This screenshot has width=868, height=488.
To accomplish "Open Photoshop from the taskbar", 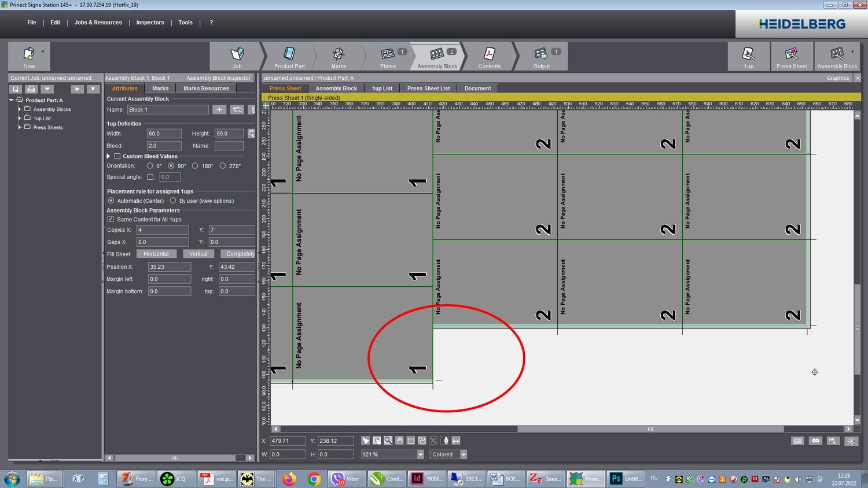I will (626, 479).
